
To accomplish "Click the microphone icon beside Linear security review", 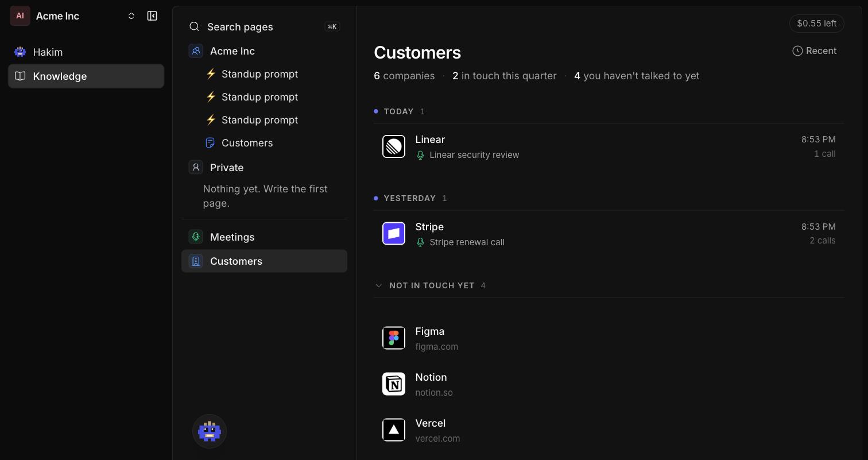I will tap(420, 155).
